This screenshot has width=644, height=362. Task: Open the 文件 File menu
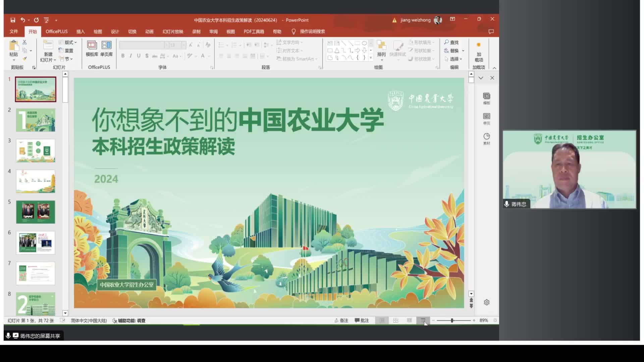click(x=14, y=32)
